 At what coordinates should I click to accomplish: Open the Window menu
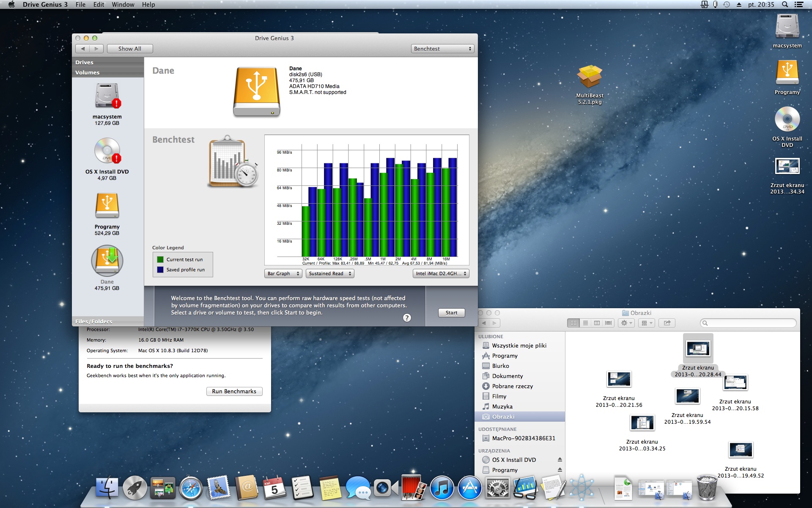tap(123, 5)
